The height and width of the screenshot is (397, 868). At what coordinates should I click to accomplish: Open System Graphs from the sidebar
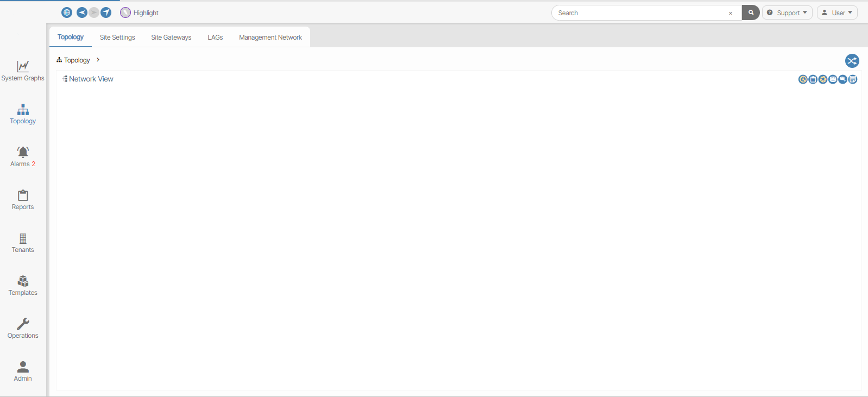coord(23,71)
